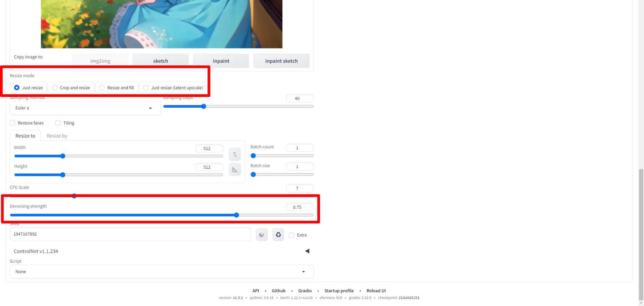Click the detect size from image ruler icon
The image size is (644, 306).
pos(235,170)
